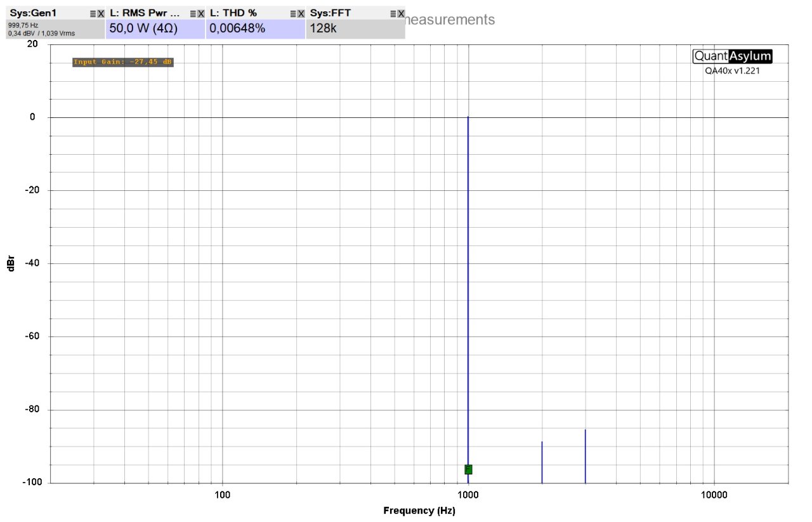Close the Sys:Gen1 tile
This screenshot has width=812, height=522.
click(101, 13)
